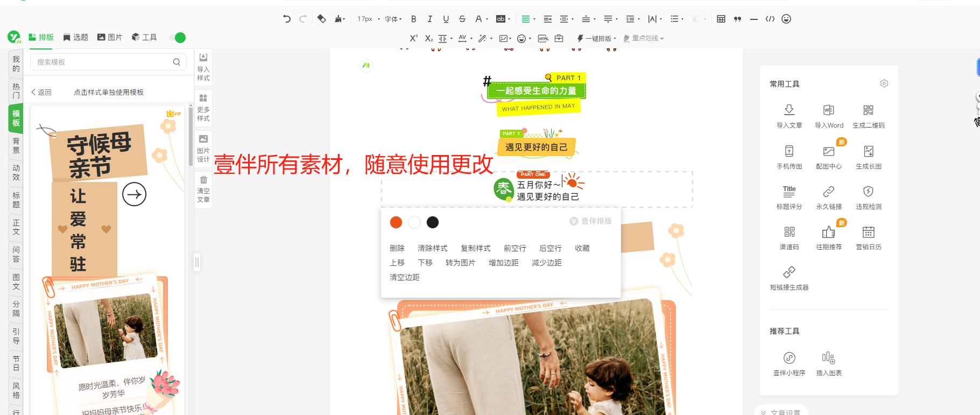This screenshot has height=415, width=980.
Task: Open the briefcase toolbox icon
Action: point(559,38)
